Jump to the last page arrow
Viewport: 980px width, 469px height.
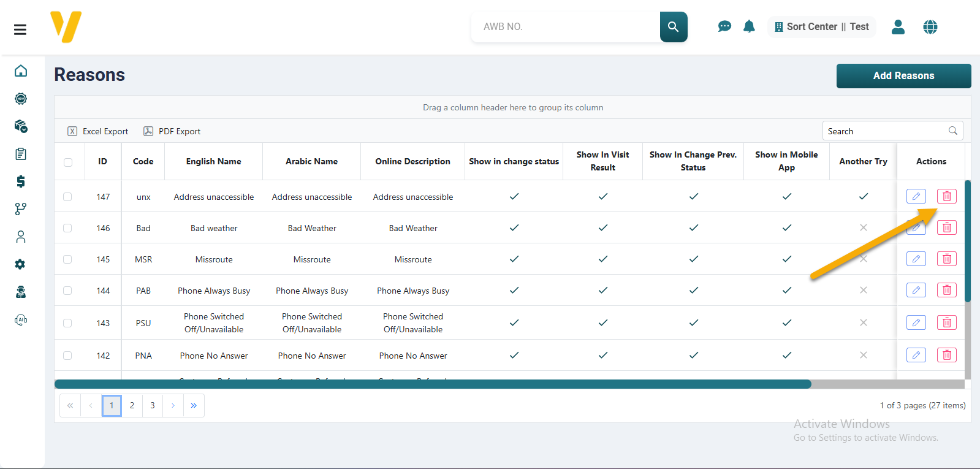coord(194,405)
